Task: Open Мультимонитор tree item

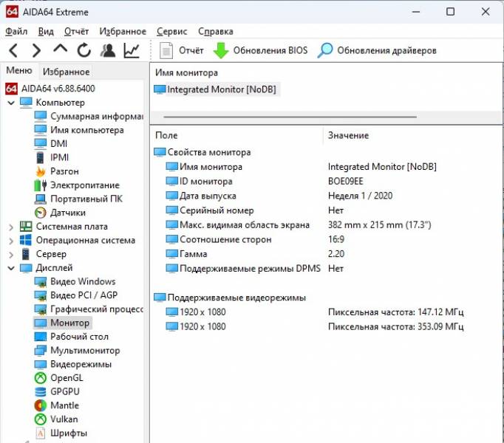Action: pos(77,351)
